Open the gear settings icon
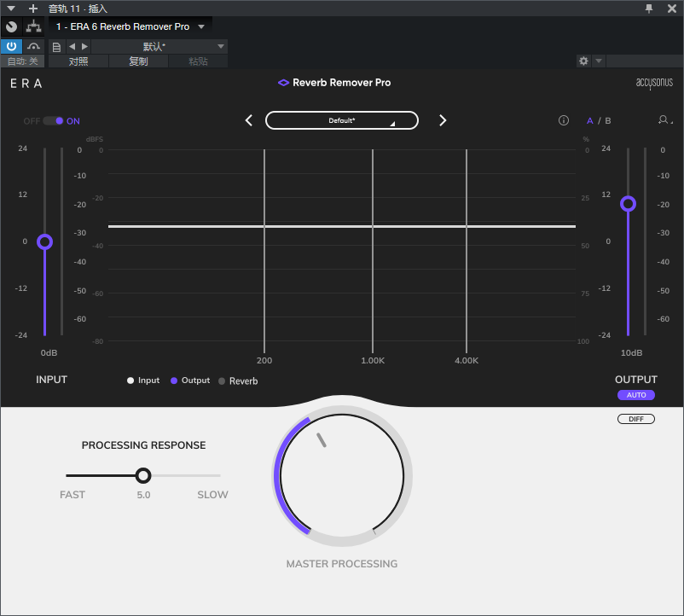 tap(583, 61)
